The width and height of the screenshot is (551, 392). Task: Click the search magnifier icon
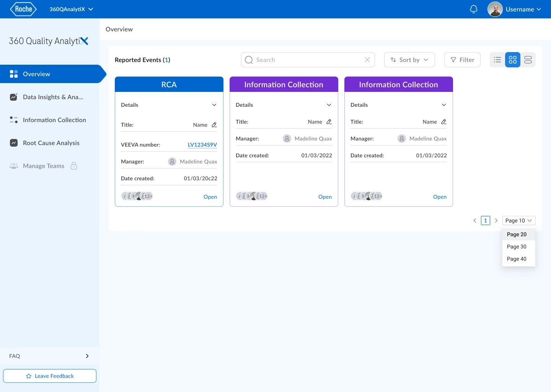click(x=249, y=60)
